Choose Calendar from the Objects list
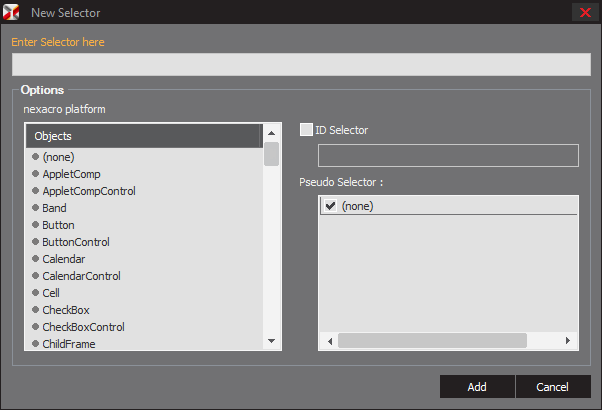Image resolution: width=602 pixels, height=410 pixels. [x=63, y=259]
